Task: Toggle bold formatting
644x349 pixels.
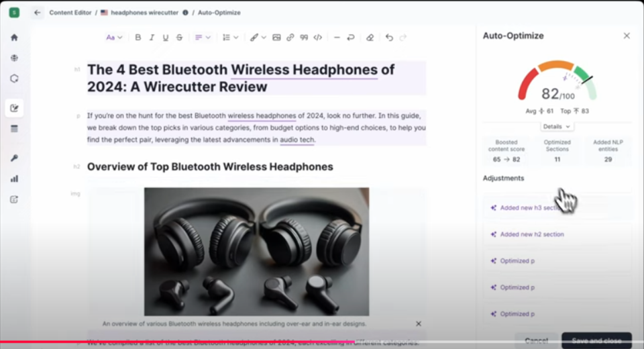Action: (138, 38)
